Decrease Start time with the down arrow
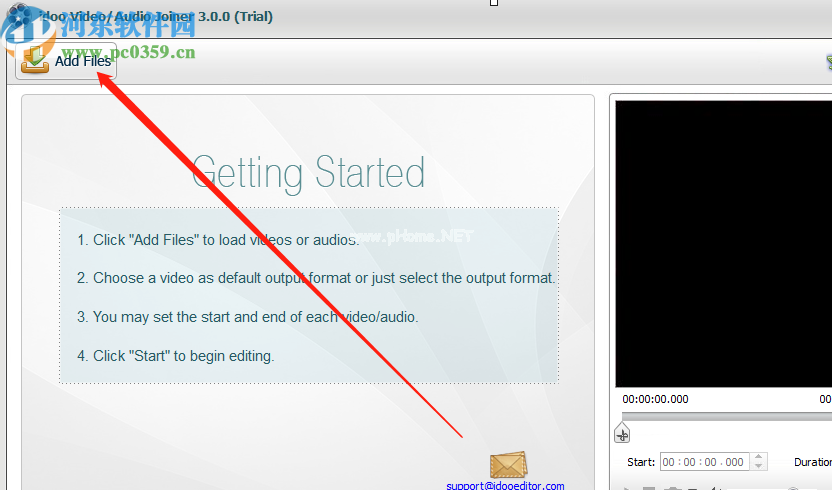The height and width of the screenshot is (490, 832). 758,466
